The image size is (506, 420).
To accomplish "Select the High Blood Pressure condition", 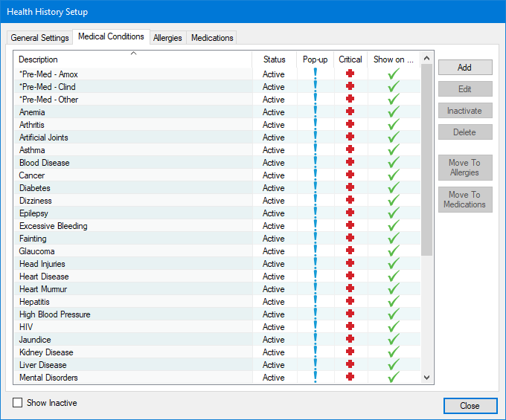I will pyautogui.click(x=54, y=314).
